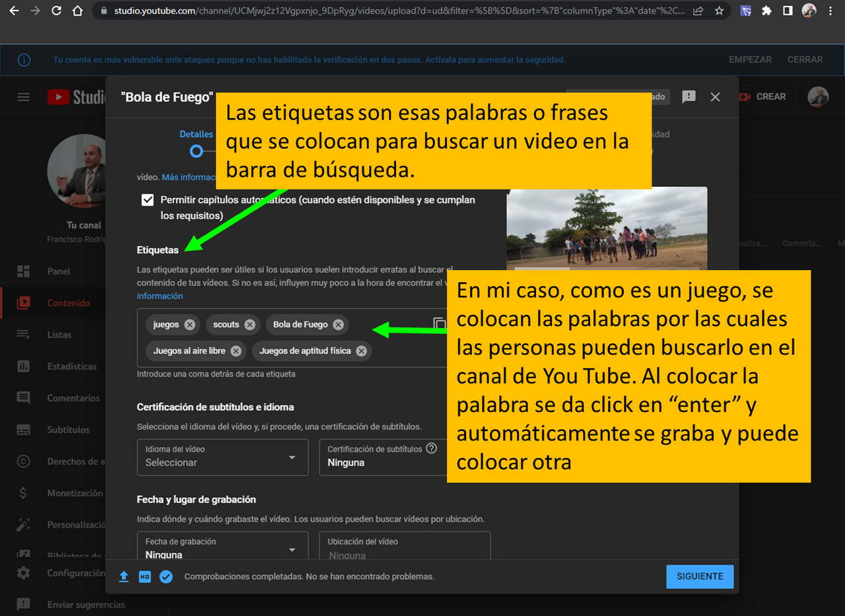845x616 pixels.
Task: Click the info icon in security banner
Action: click(24, 60)
